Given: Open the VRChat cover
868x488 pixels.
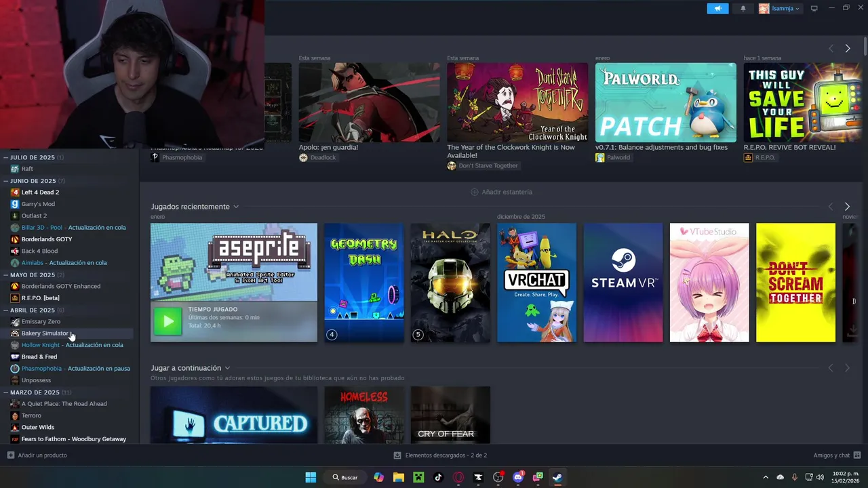Looking at the screenshot, I should pos(536,283).
